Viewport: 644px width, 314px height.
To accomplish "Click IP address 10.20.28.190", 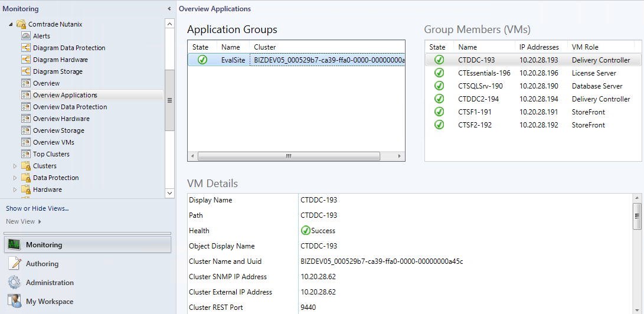I will coord(539,86).
